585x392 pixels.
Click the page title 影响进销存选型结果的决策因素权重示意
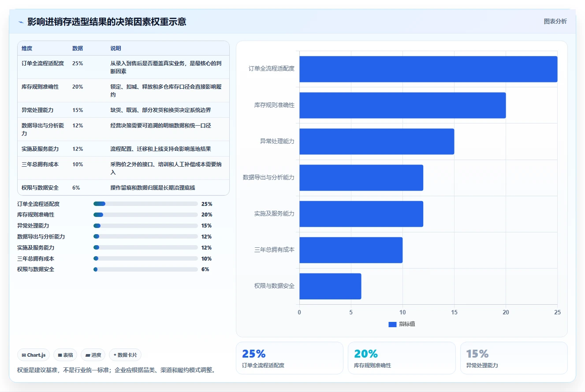pos(107,22)
